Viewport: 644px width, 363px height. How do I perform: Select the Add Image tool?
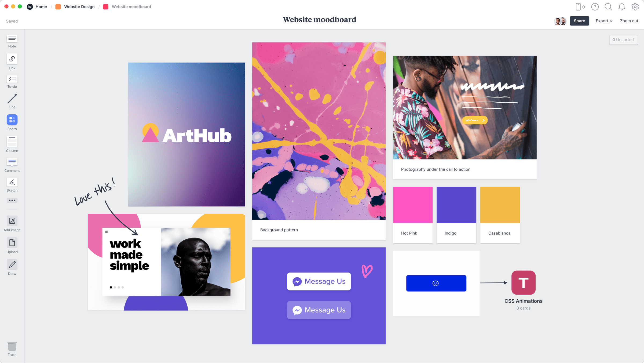coord(12,220)
